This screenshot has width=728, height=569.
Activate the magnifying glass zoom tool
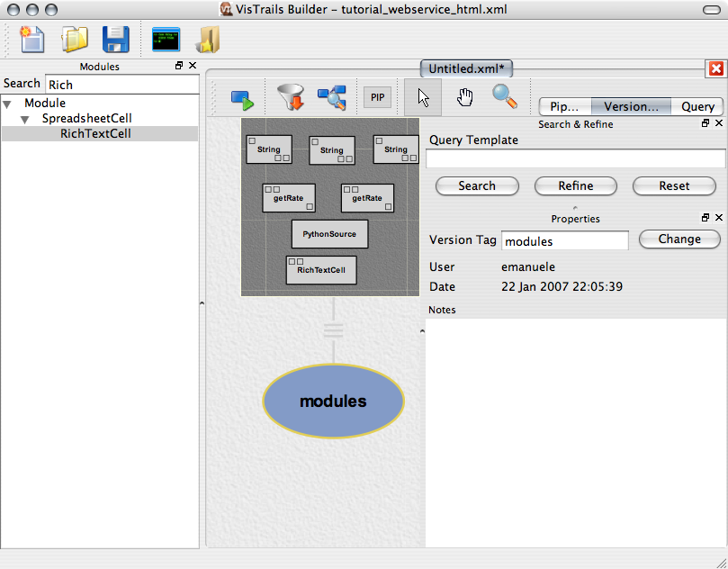[x=504, y=95]
